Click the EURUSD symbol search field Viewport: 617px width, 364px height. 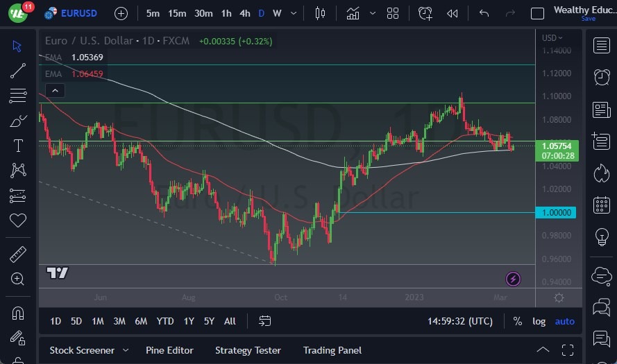pos(78,13)
